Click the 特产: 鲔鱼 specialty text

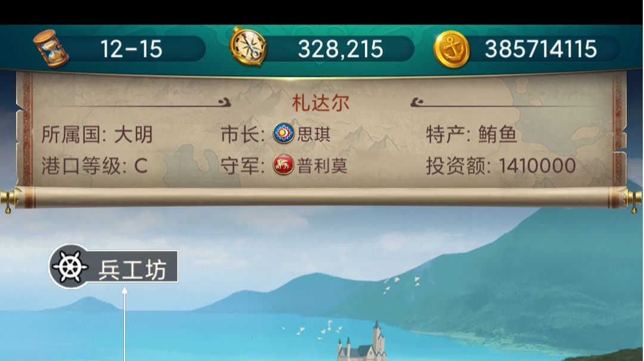[471, 135]
